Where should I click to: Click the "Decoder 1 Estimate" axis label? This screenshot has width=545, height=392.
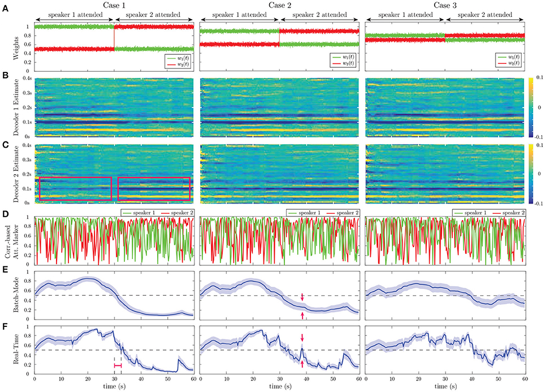16,108
